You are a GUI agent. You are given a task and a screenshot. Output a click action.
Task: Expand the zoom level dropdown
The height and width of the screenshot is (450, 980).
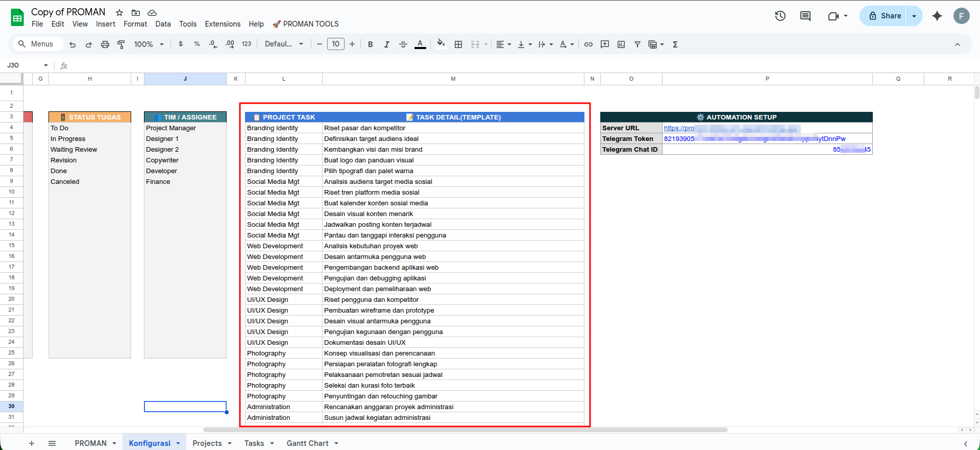pos(149,44)
